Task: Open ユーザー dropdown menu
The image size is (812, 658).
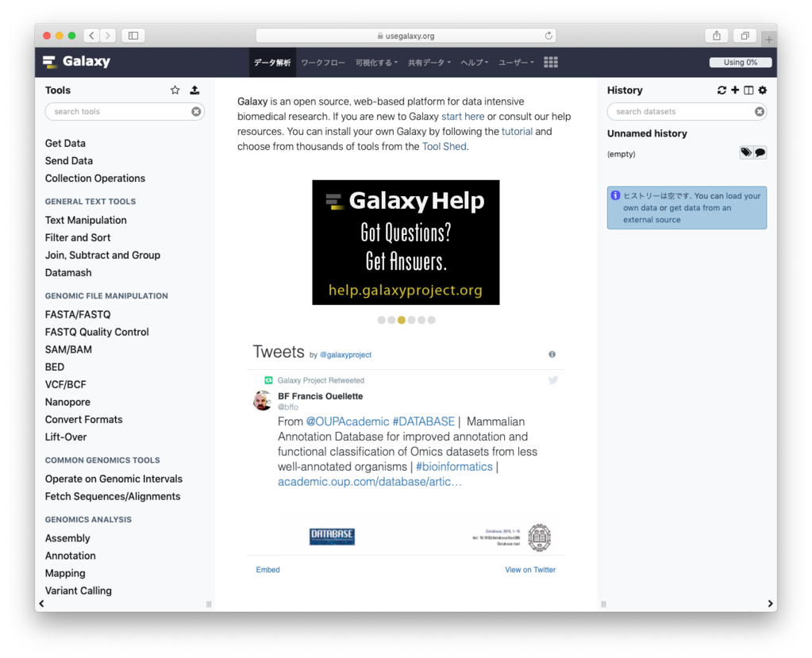Action: [x=516, y=63]
